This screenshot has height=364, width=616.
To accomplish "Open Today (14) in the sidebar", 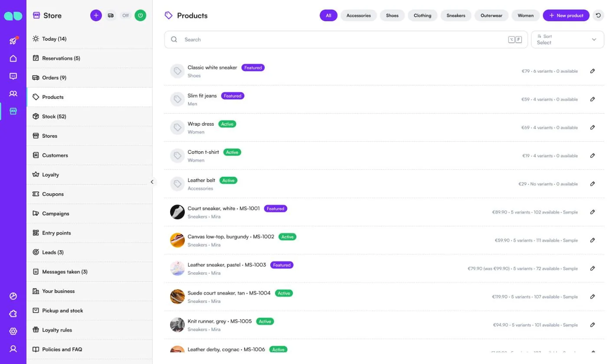I will pos(89,39).
